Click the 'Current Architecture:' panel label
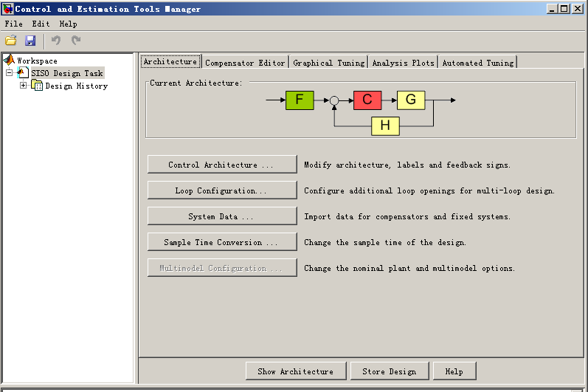 (196, 83)
